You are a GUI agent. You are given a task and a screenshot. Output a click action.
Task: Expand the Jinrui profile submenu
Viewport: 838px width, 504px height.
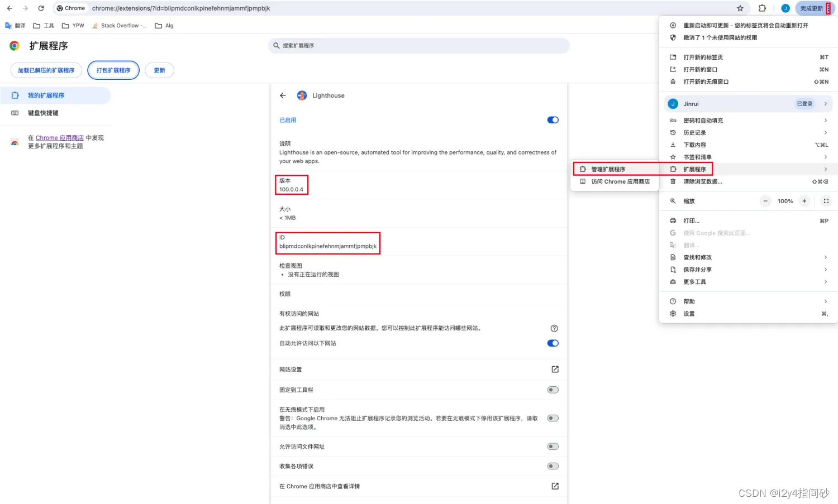tap(749, 104)
